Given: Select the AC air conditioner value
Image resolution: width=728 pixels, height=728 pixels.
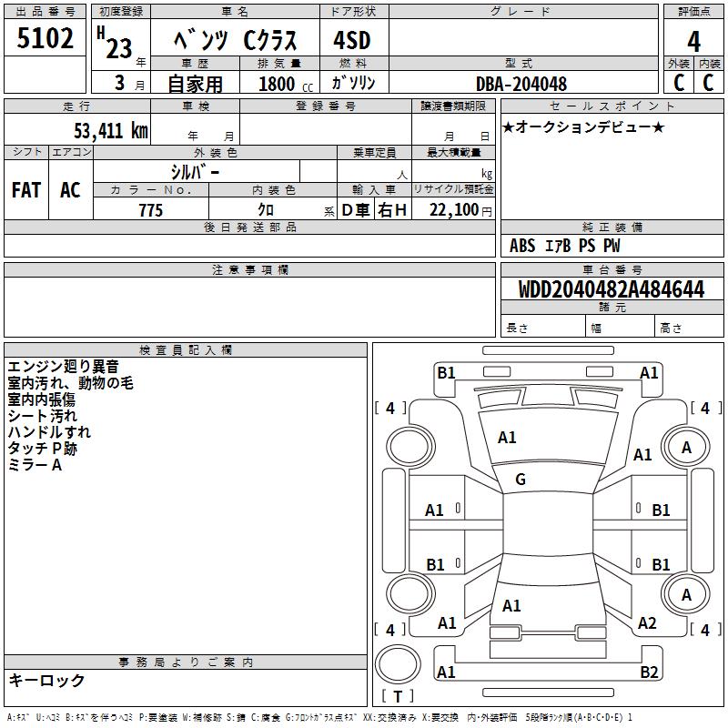Looking at the screenshot, I should (x=70, y=190).
